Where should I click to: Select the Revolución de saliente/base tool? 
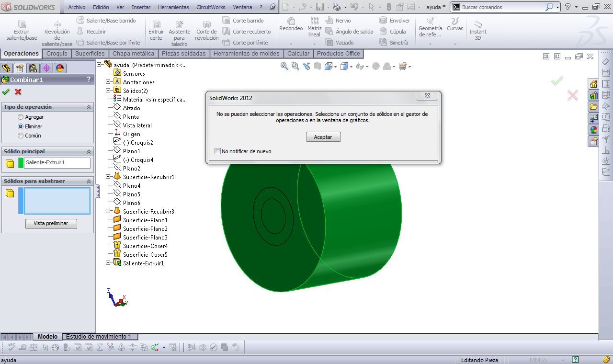pos(57,34)
